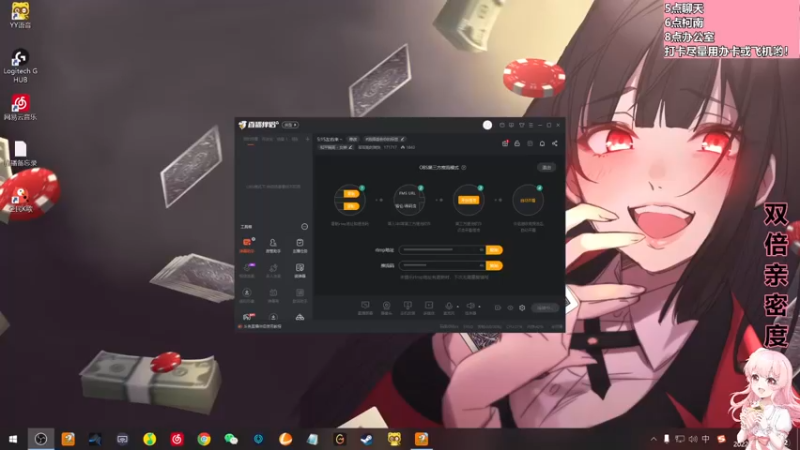Open the 网易云音乐 desktop shortcut

click(x=20, y=107)
